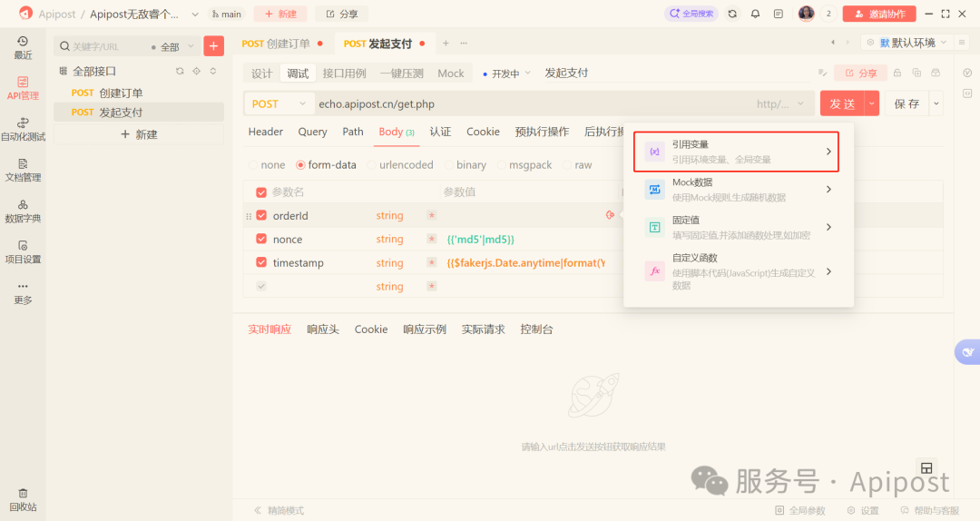This screenshot has height=521, width=980.
Task: Click the user avatar in top bar
Action: [x=807, y=13]
